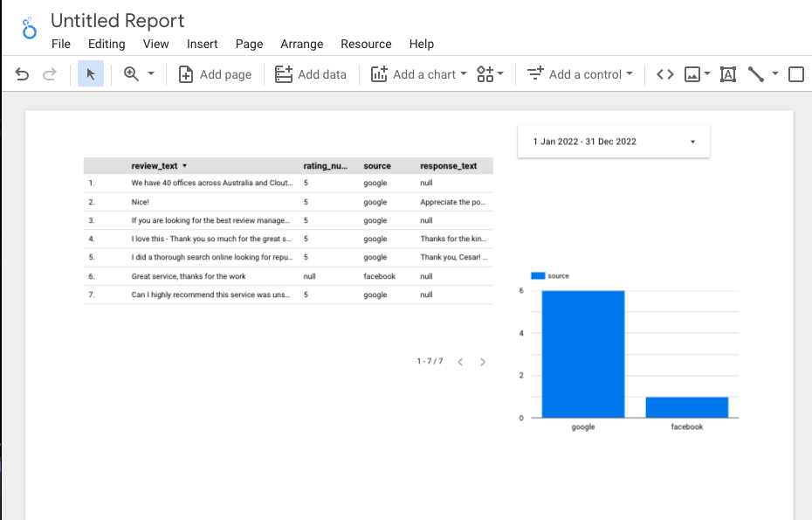Open the Resource menu
Viewport: 812px width, 520px height.
366,44
